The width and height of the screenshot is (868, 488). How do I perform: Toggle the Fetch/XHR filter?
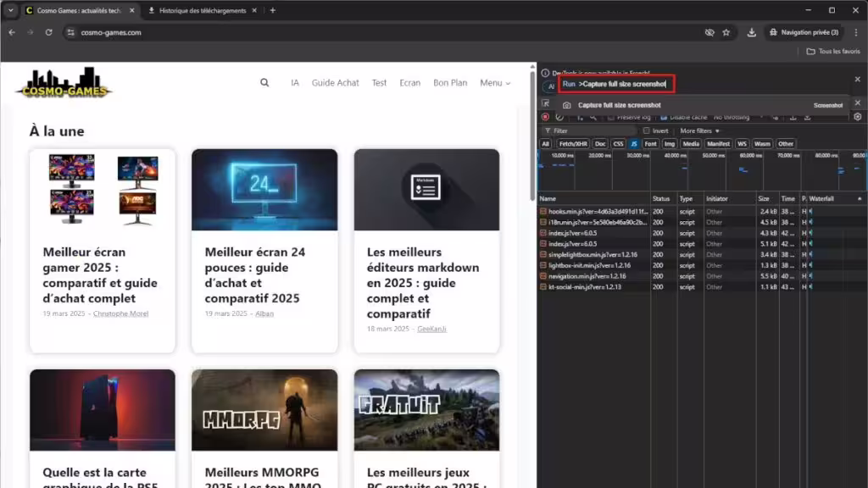(x=573, y=144)
